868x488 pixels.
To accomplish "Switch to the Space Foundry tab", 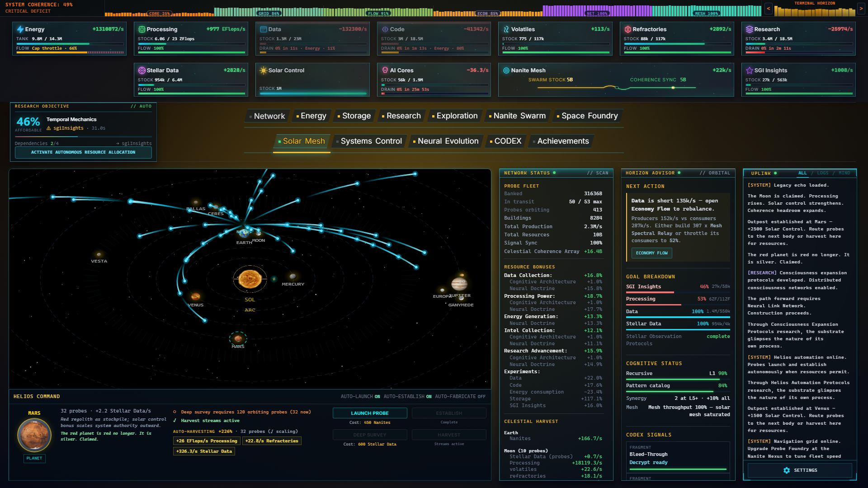I will tap(587, 116).
